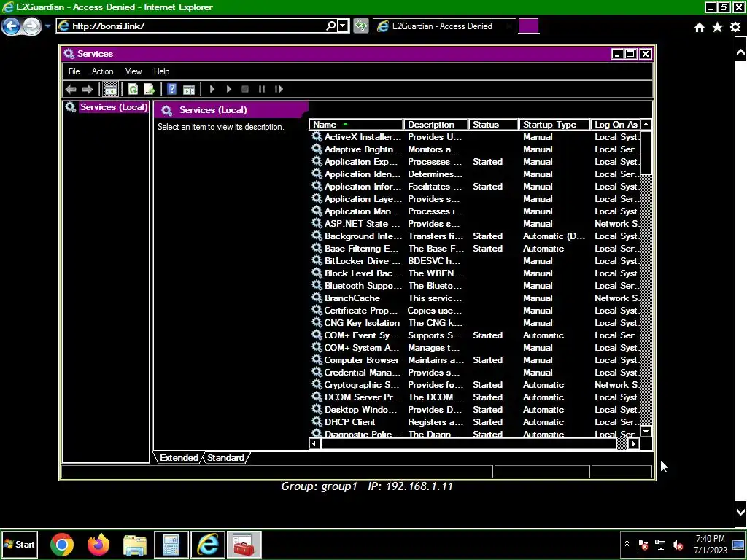Image resolution: width=747 pixels, height=560 pixels.
Task: Click the Refresh button beside address bar
Action: tap(361, 26)
